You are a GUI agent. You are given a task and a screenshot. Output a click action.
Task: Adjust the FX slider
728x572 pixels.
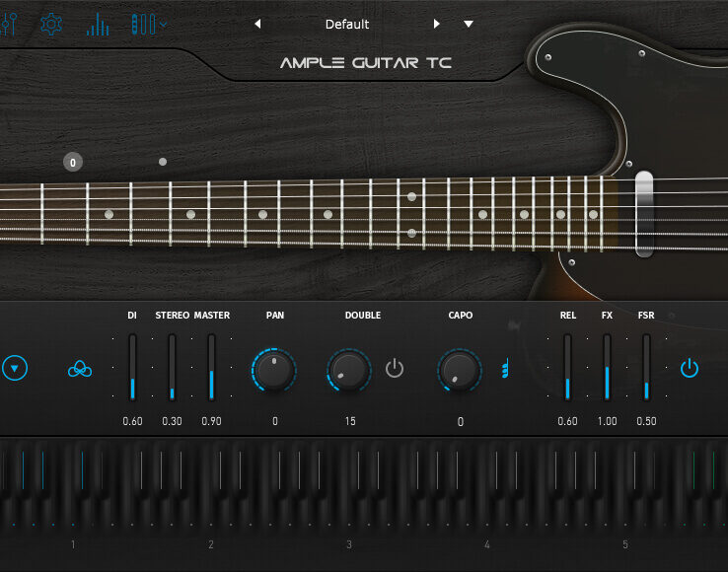click(607, 367)
